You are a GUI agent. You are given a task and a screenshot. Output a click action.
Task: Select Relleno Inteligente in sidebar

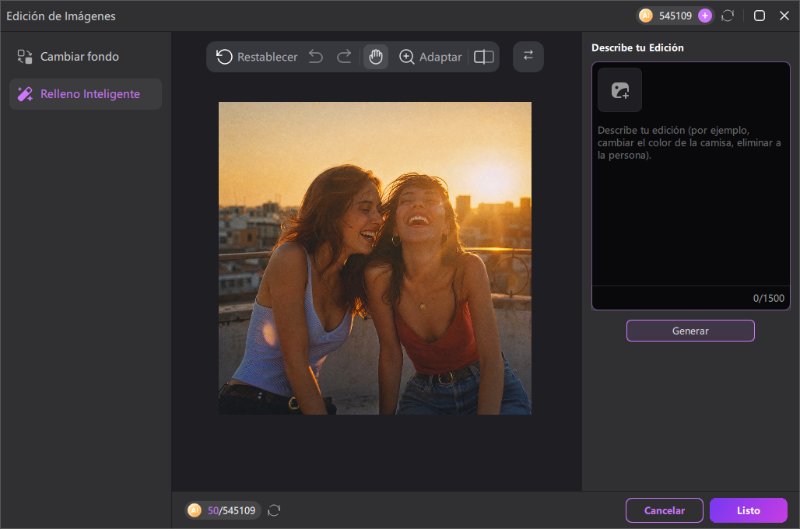(x=86, y=94)
